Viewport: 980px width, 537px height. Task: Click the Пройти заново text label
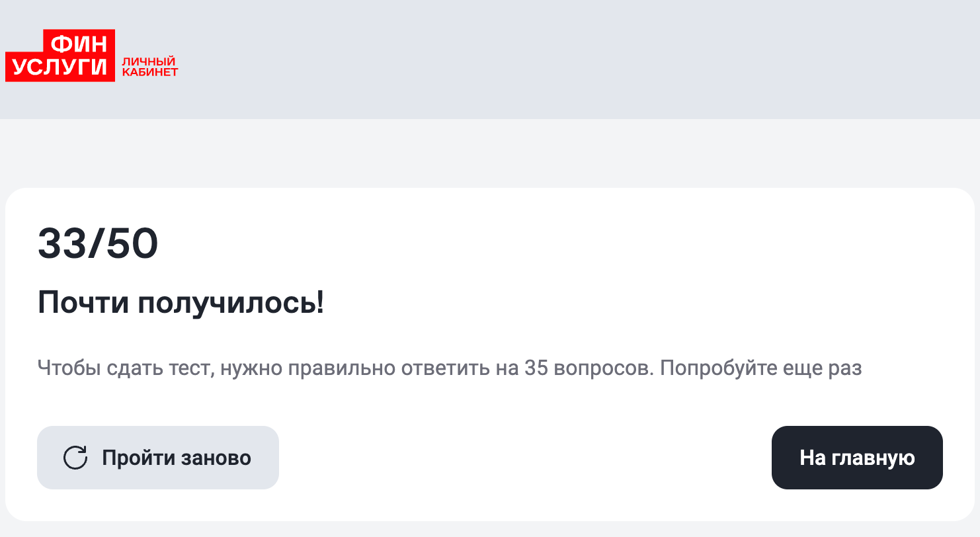pyautogui.click(x=177, y=458)
